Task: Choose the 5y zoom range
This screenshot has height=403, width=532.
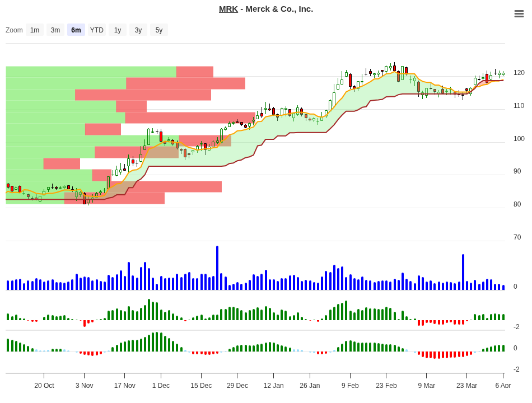Action: tap(159, 30)
